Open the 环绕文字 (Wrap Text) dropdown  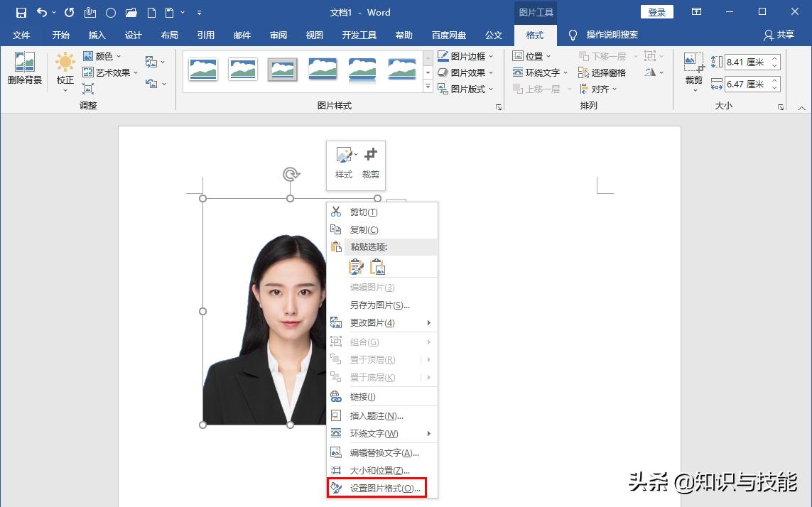(541, 72)
